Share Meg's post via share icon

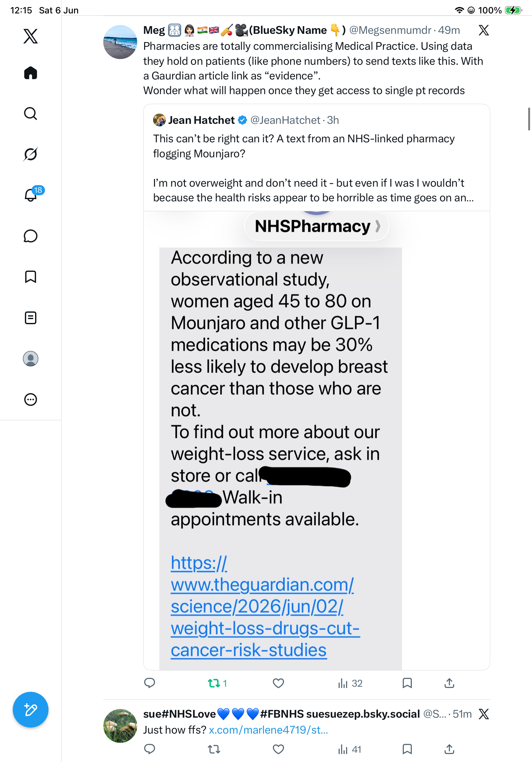tap(449, 683)
